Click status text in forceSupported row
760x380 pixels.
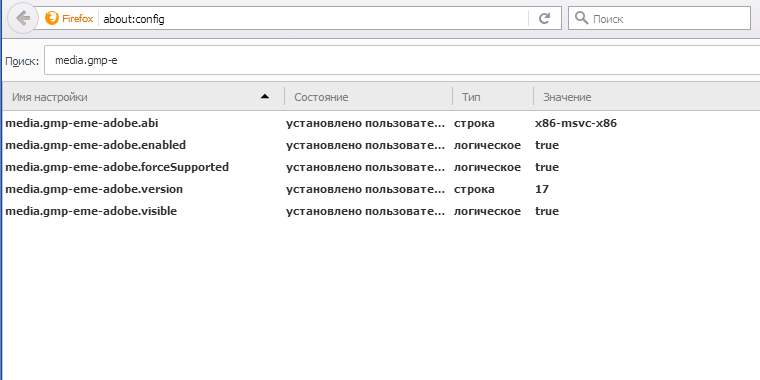tap(365, 167)
